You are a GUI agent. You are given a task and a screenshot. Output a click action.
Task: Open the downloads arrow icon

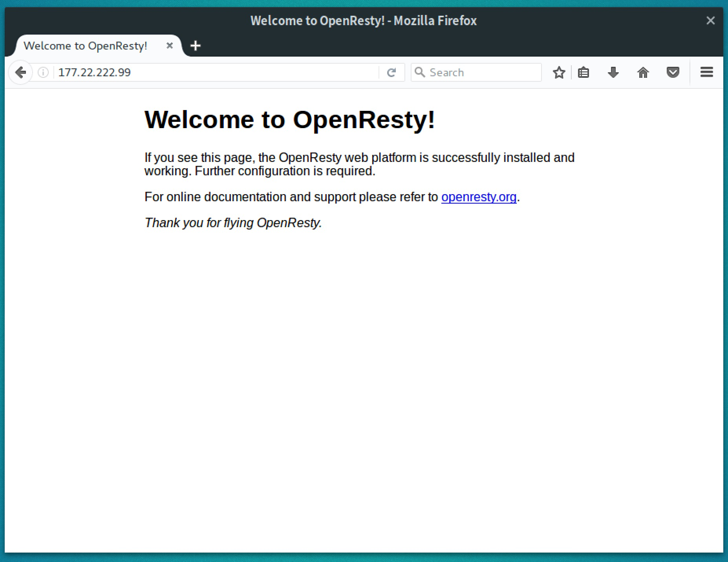coord(613,72)
